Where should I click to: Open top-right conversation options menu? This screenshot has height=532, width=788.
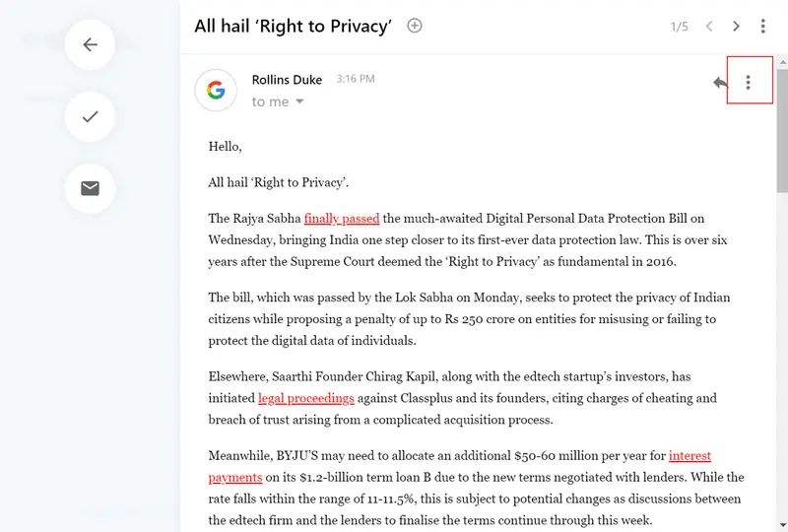point(763,27)
